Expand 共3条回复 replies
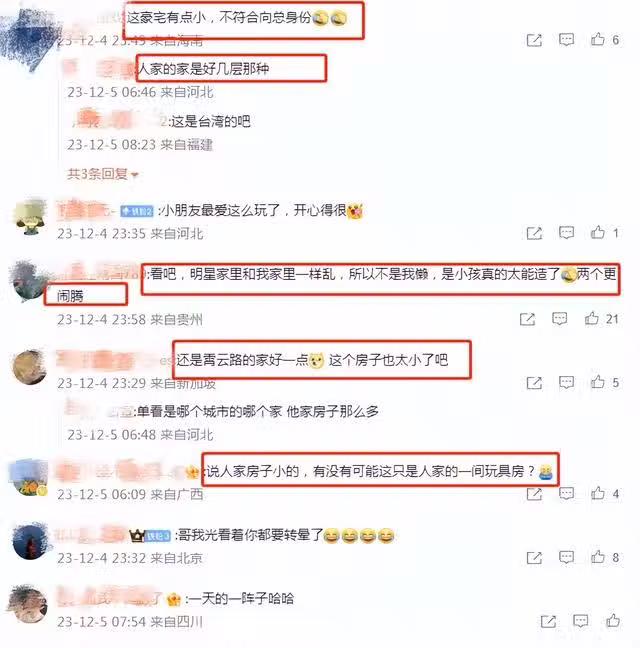Image resolution: width=640 pixels, height=648 pixels. tap(102, 174)
